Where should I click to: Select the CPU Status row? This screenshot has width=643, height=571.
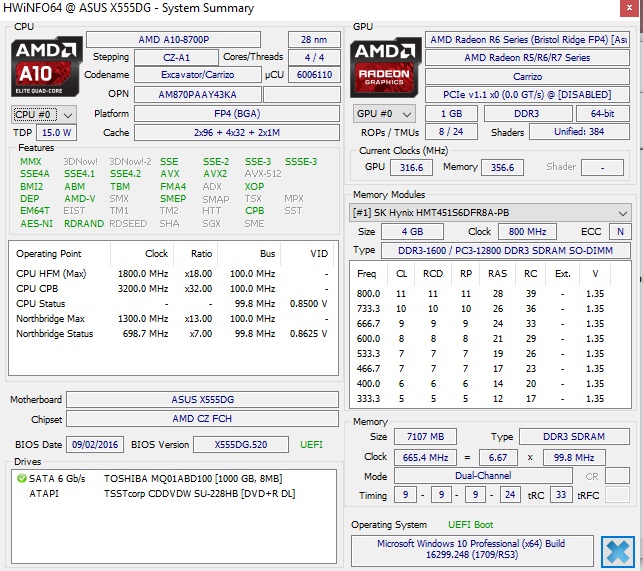[173, 304]
